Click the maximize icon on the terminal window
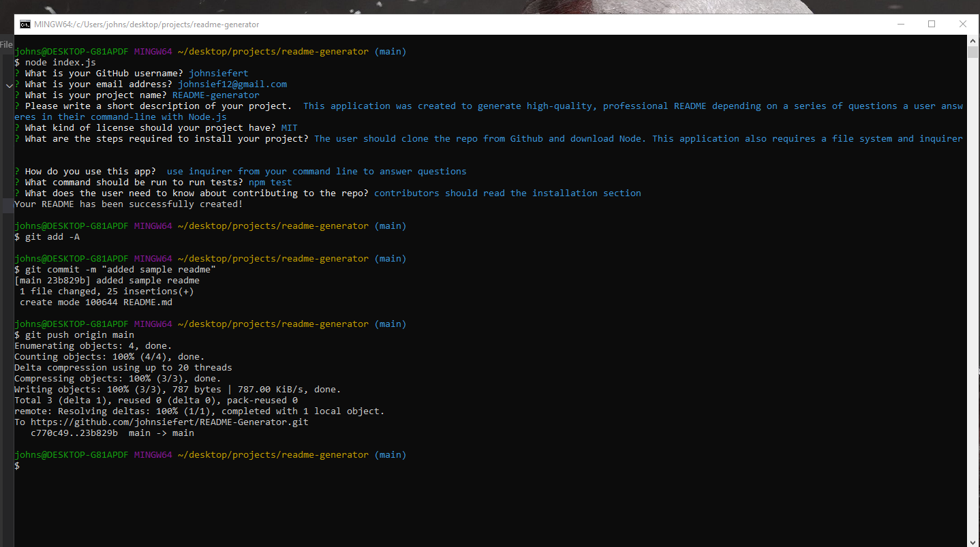Screen dimensions: 980x547 click(x=932, y=24)
